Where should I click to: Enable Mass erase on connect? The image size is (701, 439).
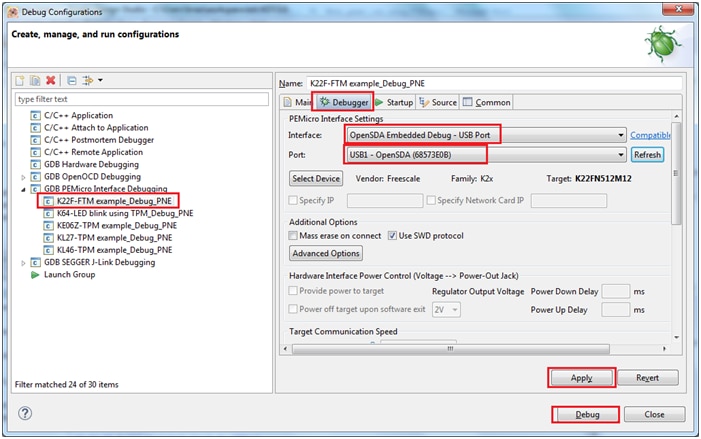[x=293, y=235]
